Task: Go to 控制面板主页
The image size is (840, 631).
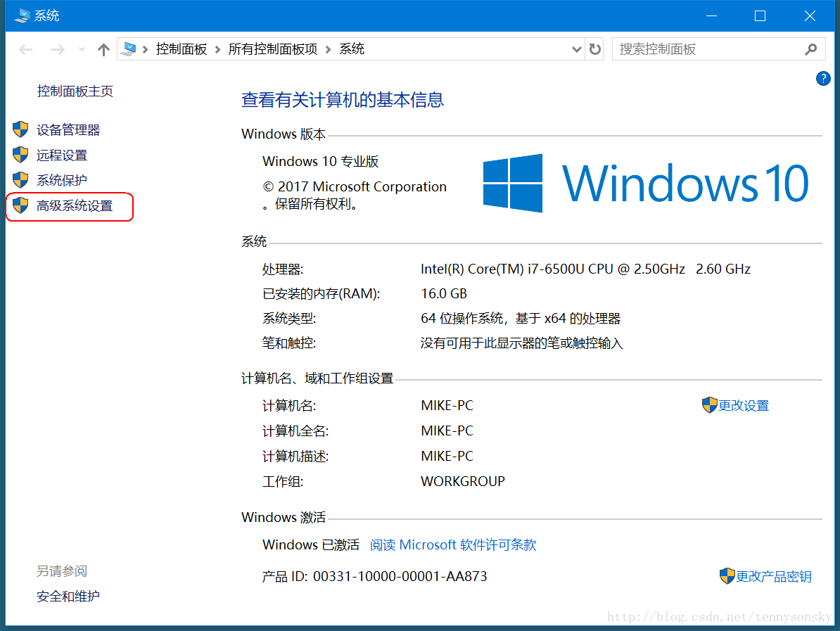Action: [75, 91]
